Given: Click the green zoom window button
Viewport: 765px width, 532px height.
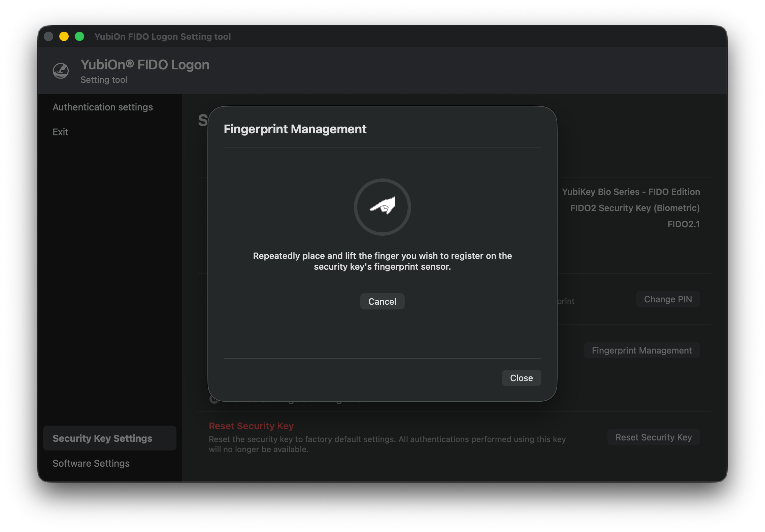Looking at the screenshot, I should (79, 36).
